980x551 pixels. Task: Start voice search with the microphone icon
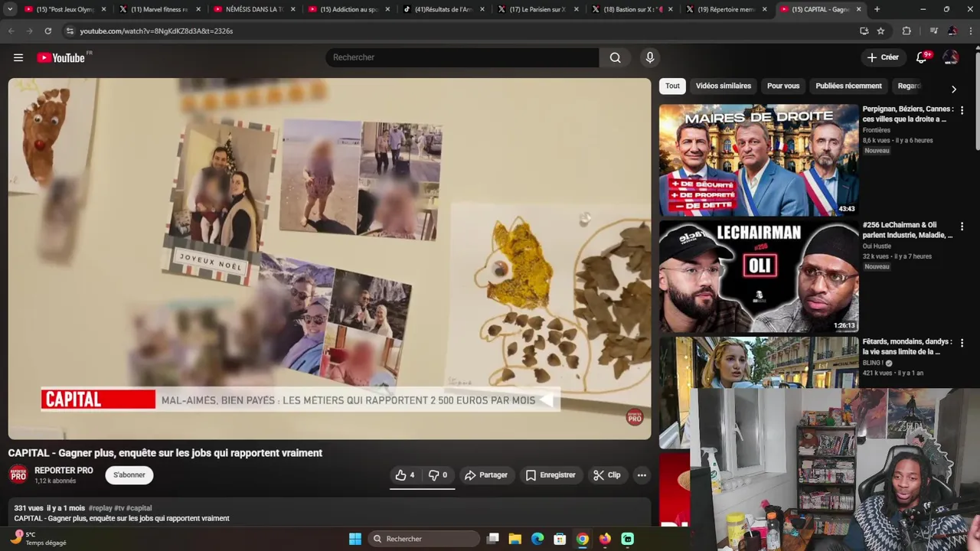[x=650, y=57]
